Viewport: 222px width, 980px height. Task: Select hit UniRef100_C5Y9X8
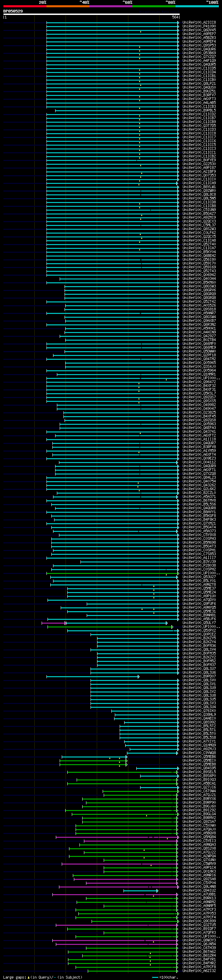point(199,535)
